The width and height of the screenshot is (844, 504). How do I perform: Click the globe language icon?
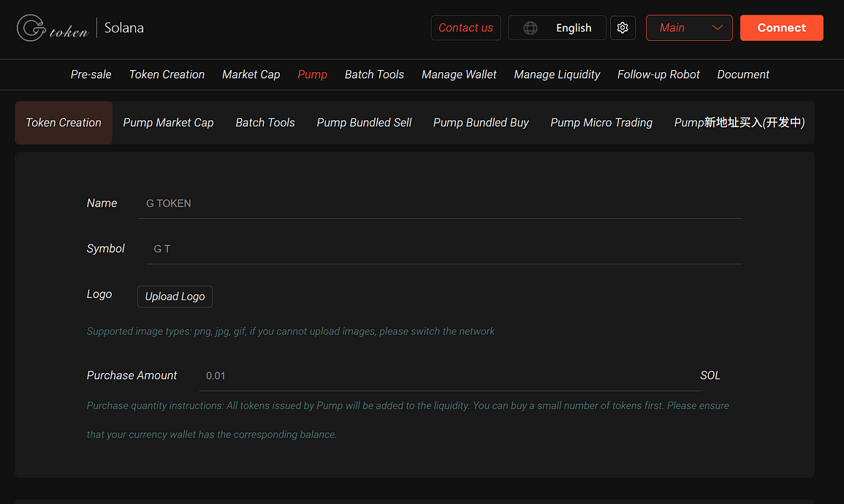pos(531,28)
